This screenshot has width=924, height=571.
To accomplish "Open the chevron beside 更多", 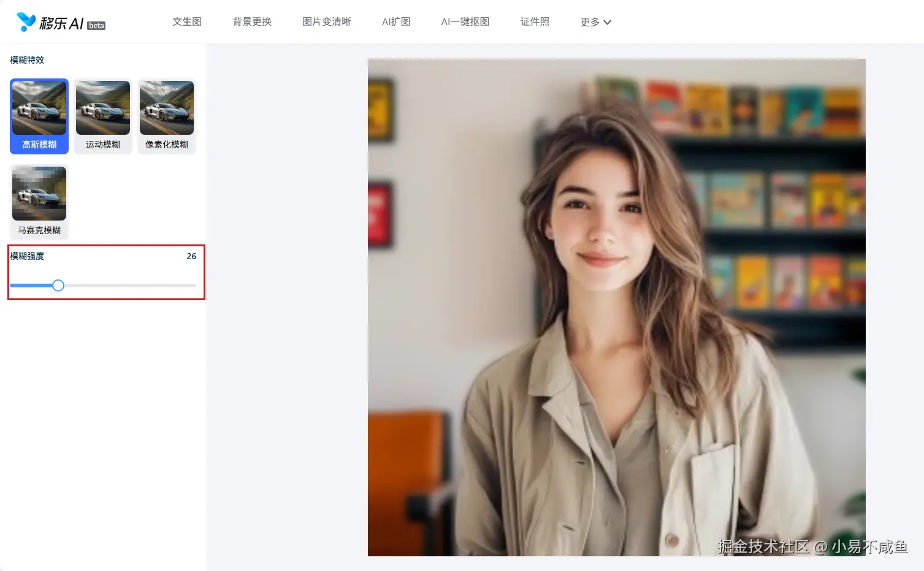I will coord(608,23).
